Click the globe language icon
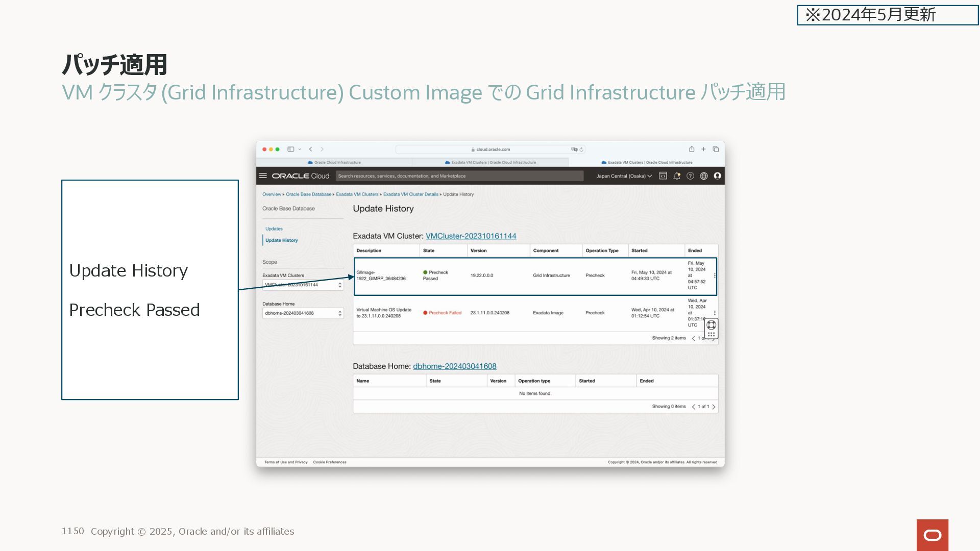The width and height of the screenshot is (980, 551). tap(704, 176)
